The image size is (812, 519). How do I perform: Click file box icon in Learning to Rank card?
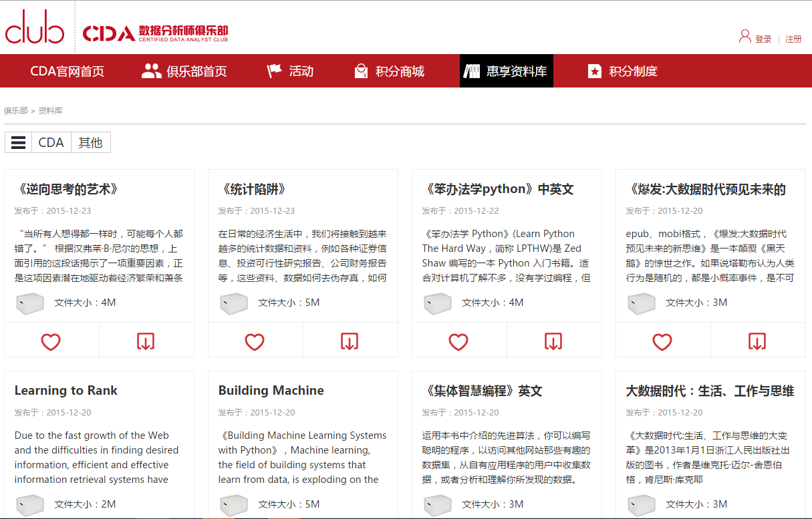(x=30, y=506)
